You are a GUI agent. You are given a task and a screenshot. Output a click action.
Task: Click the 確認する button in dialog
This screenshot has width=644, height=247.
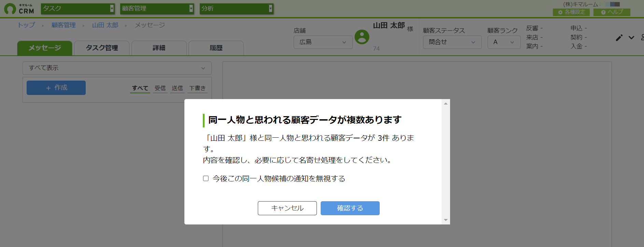coord(350,208)
